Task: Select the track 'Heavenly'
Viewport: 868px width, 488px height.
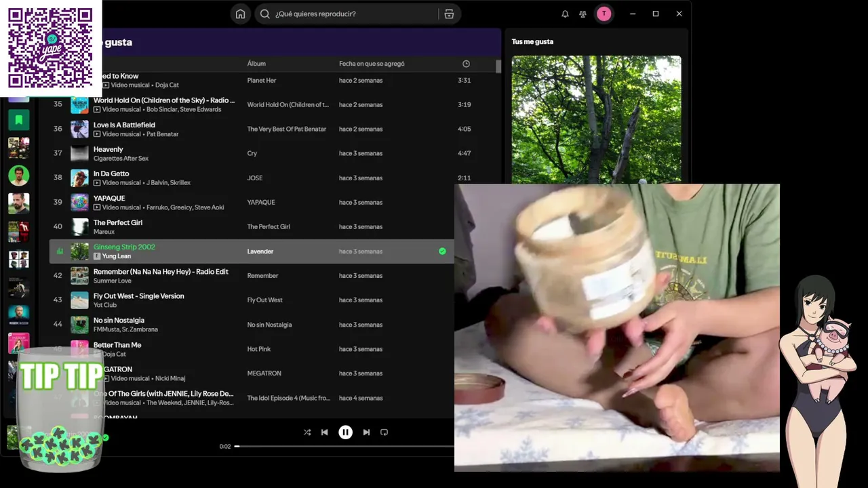Action: pyautogui.click(x=108, y=150)
